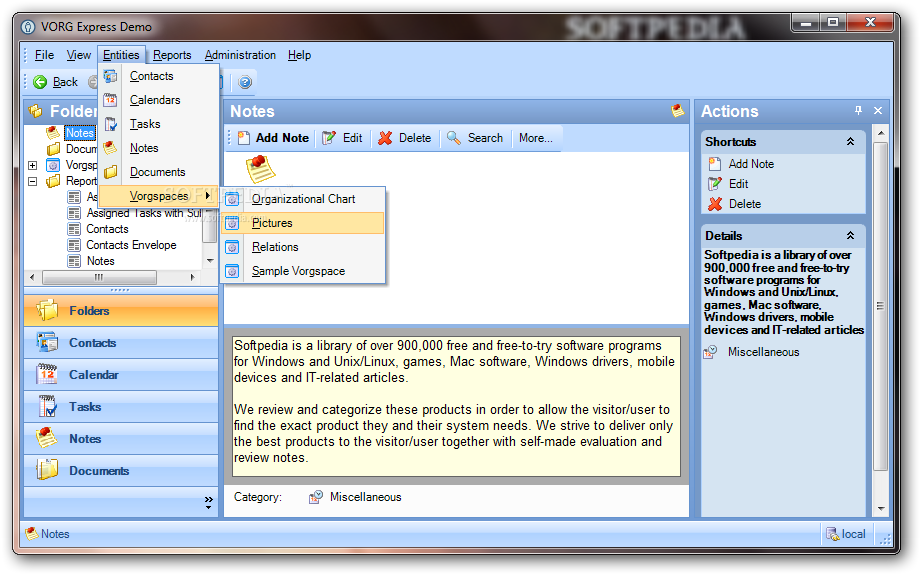Click the Relations vorgspace icon
921x575 pixels.
pyautogui.click(x=233, y=247)
